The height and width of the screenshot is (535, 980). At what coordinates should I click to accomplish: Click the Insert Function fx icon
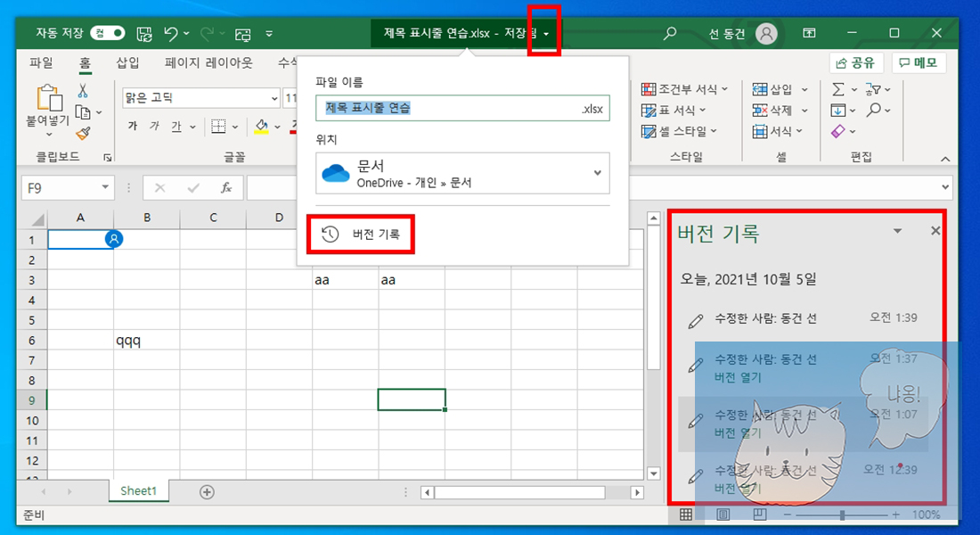point(226,188)
